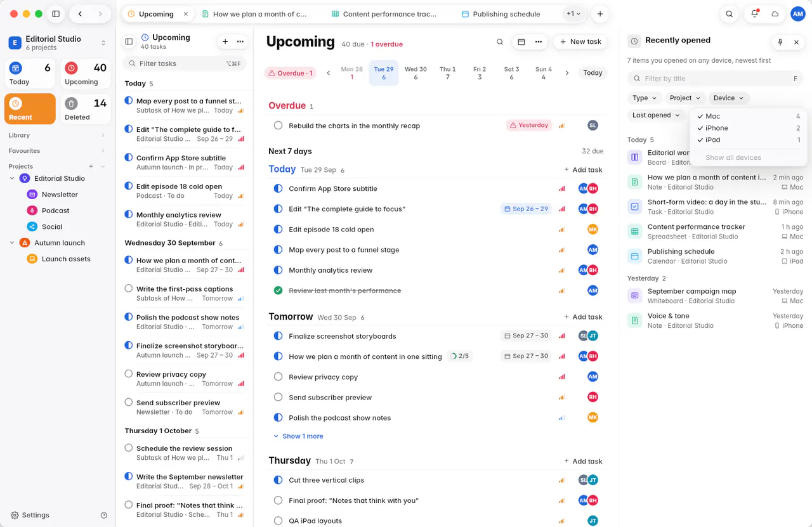Open the Project filter dropdown
The width and height of the screenshot is (812, 527).
tap(685, 98)
